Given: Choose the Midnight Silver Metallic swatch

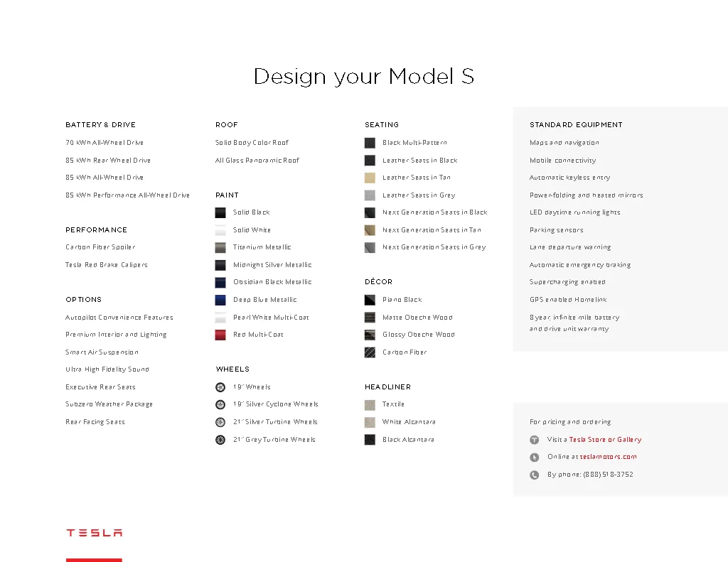Looking at the screenshot, I should 220,265.
